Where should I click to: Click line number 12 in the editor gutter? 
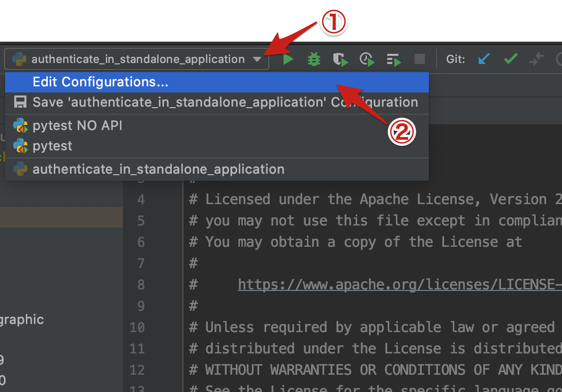[137, 370]
